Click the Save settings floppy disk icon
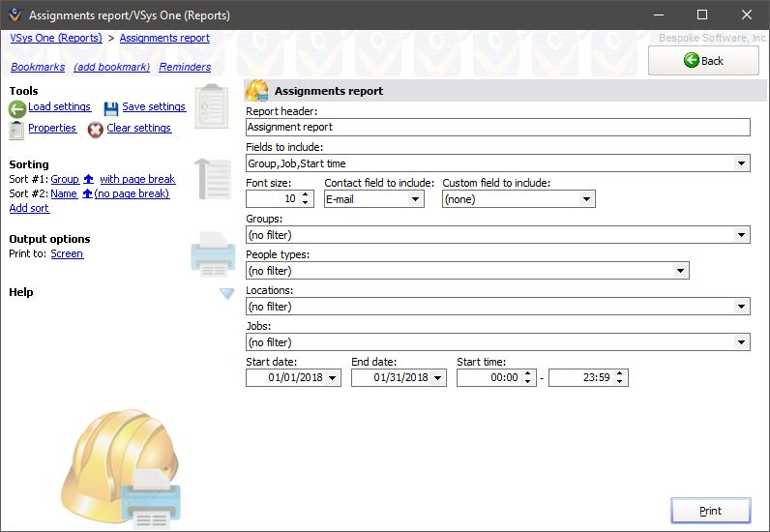The image size is (770, 532). (111, 108)
